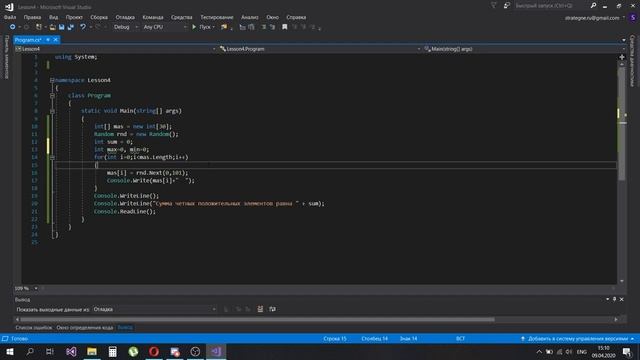Click the editor split window handle
The height and width of the screenshot is (360, 640).
[x=622, y=57]
